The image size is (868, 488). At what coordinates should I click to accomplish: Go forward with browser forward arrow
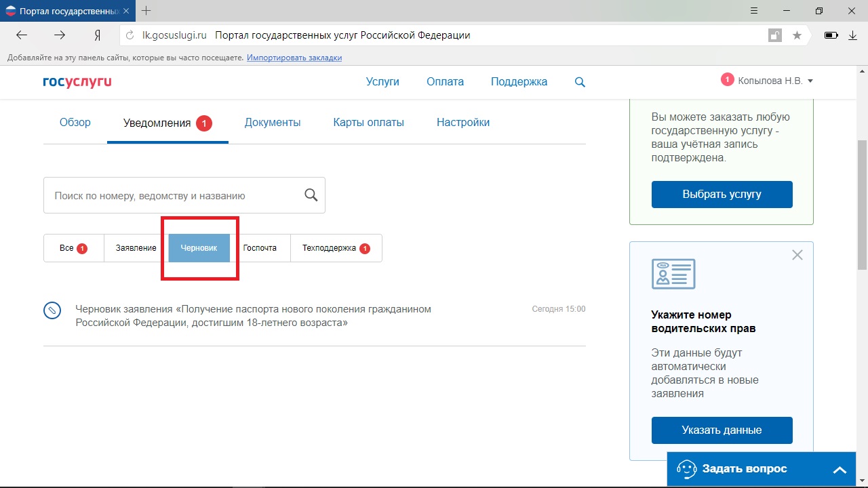[60, 35]
